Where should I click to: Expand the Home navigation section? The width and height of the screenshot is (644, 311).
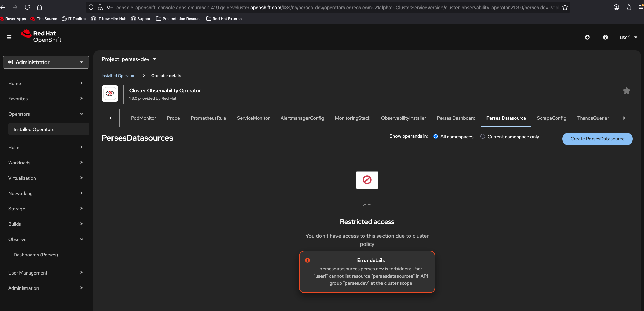(x=46, y=83)
